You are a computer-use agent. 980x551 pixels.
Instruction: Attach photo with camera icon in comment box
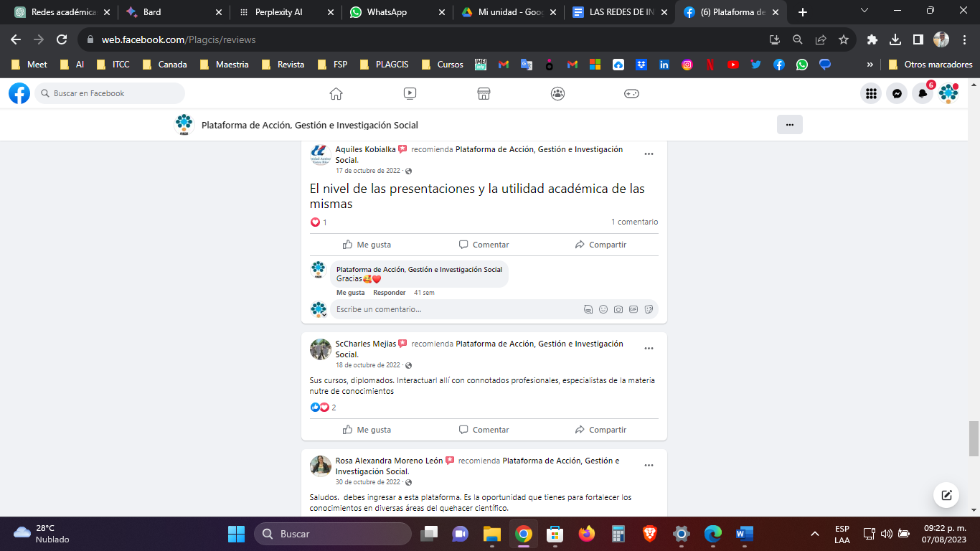point(618,309)
